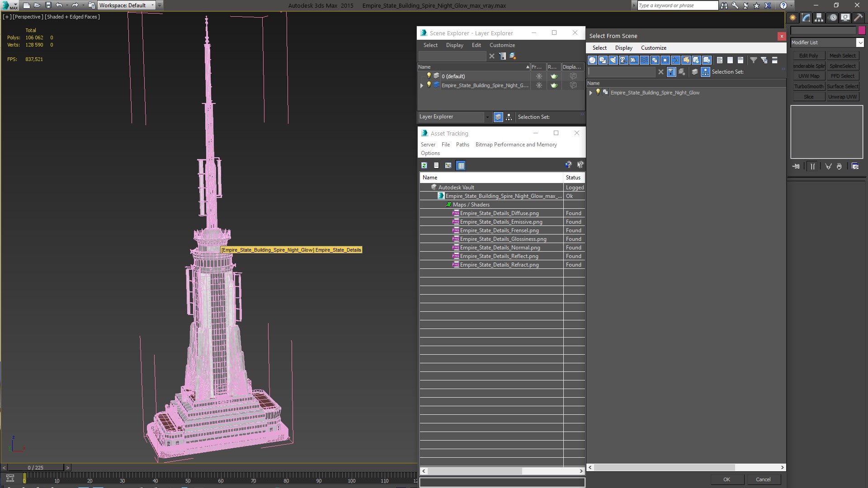Viewport: 868px width, 488px height.
Task: Toggle renderable teapot of Empire_State layer
Action: coord(554,85)
